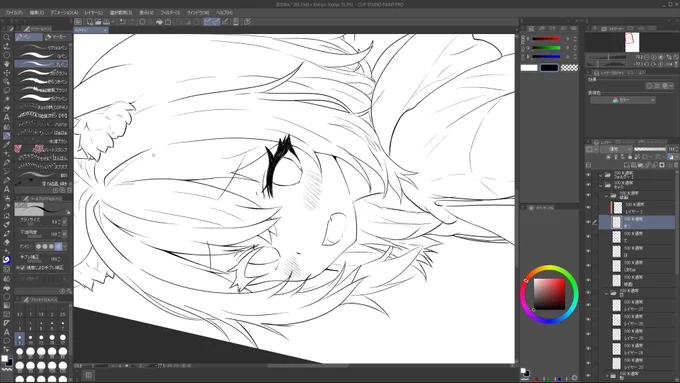Expand the collapsed bottom layer folder

pos(606,376)
